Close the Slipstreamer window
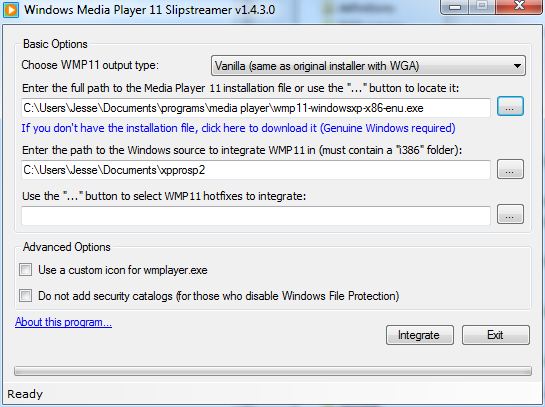Screen dimensions: 545x407 (x=519, y=6)
